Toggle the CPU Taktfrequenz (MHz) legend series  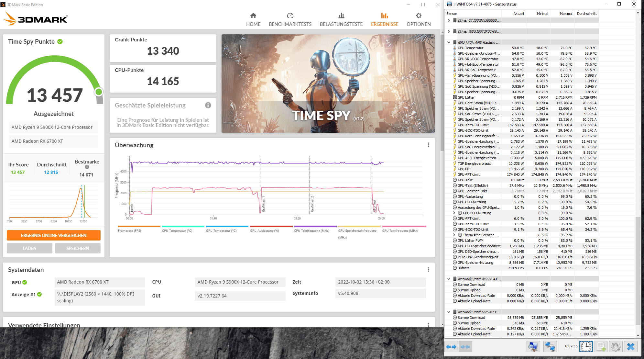[x=311, y=230]
